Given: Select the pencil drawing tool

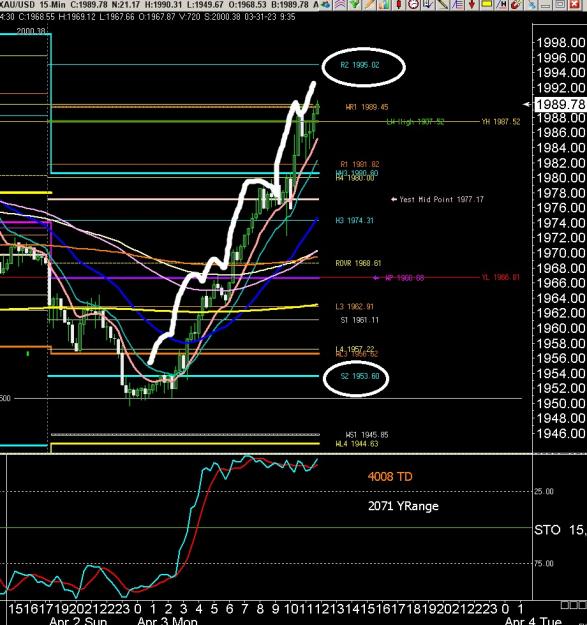Looking at the screenshot, I should coord(369,4).
